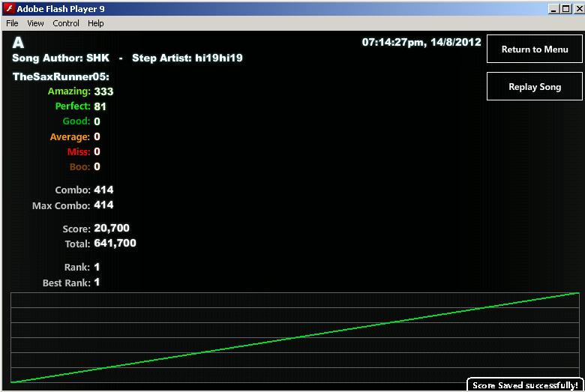
Task: Open the Control menu
Action: point(66,23)
